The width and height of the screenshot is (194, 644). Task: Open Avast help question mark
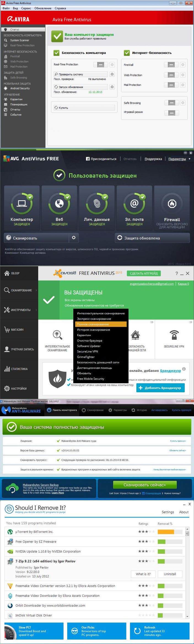tap(177, 273)
